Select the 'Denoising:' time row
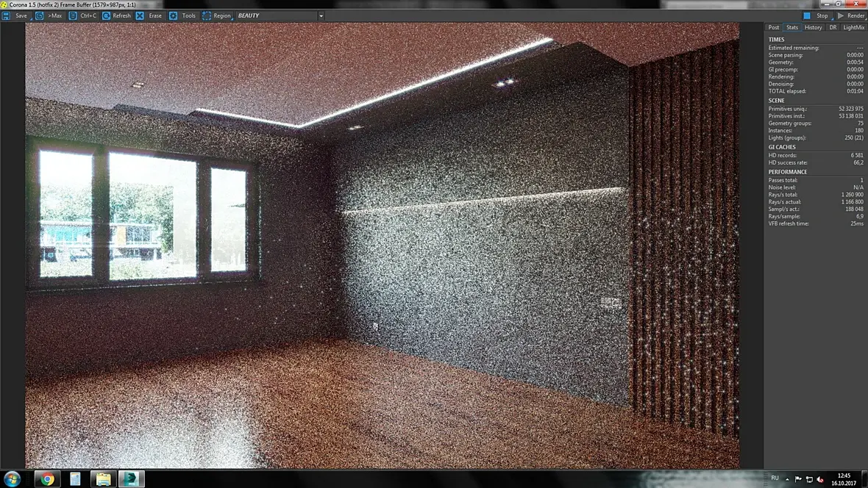 pos(816,84)
